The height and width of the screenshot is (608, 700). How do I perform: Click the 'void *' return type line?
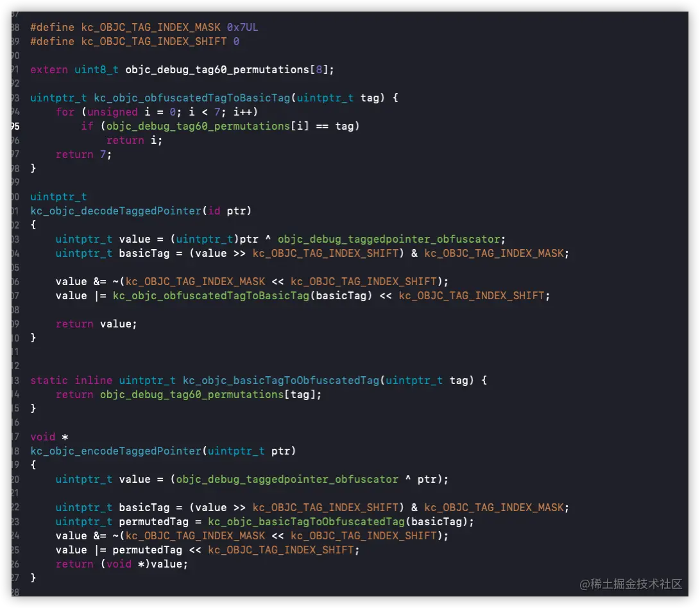(x=49, y=437)
